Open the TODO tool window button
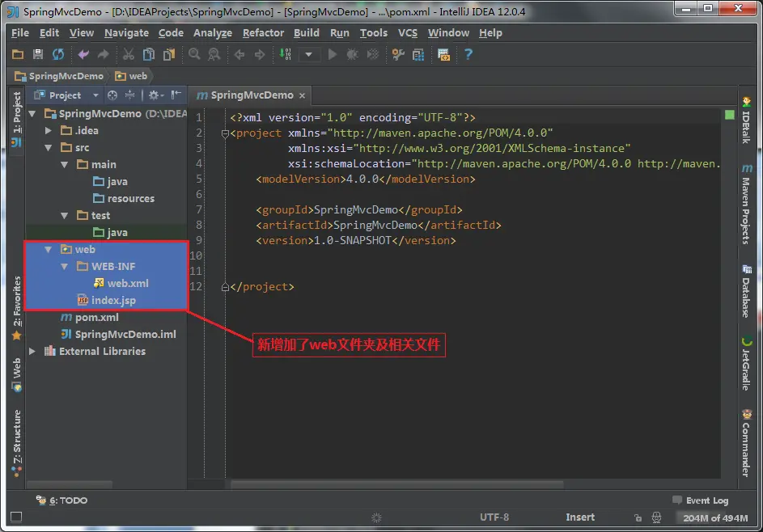This screenshot has height=532, width=763. [61, 500]
